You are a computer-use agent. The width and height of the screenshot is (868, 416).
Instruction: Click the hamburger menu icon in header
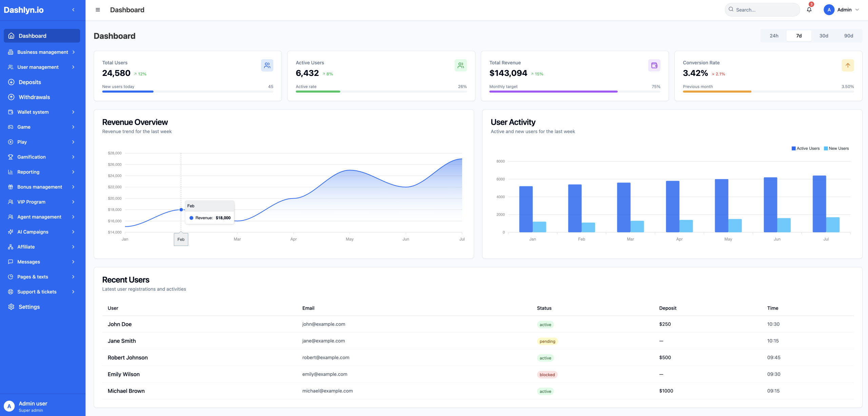tap(98, 10)
